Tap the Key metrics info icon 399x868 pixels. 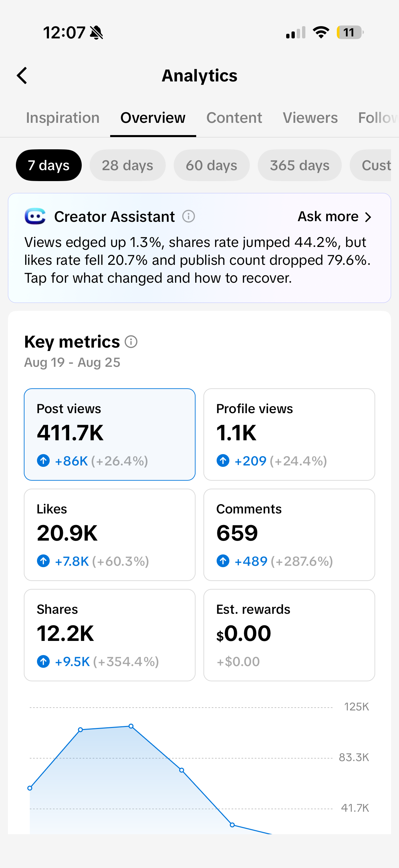[131, 342]
